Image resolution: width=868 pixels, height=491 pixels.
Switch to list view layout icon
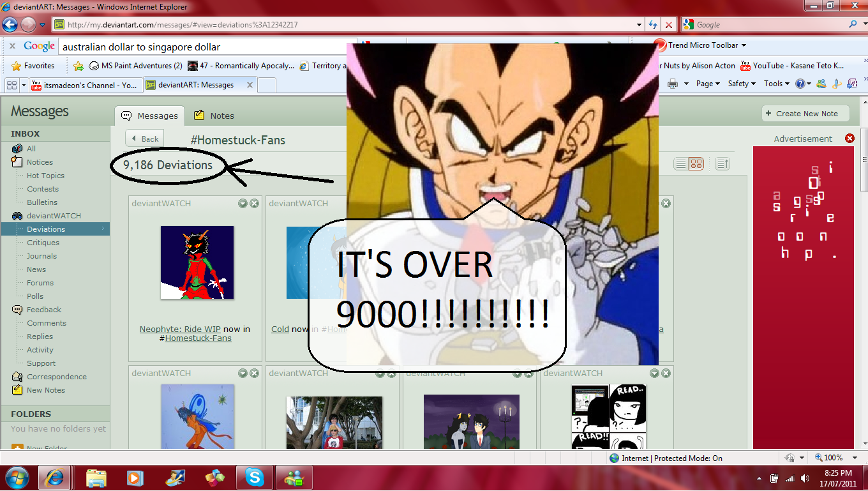click(681, 164)
